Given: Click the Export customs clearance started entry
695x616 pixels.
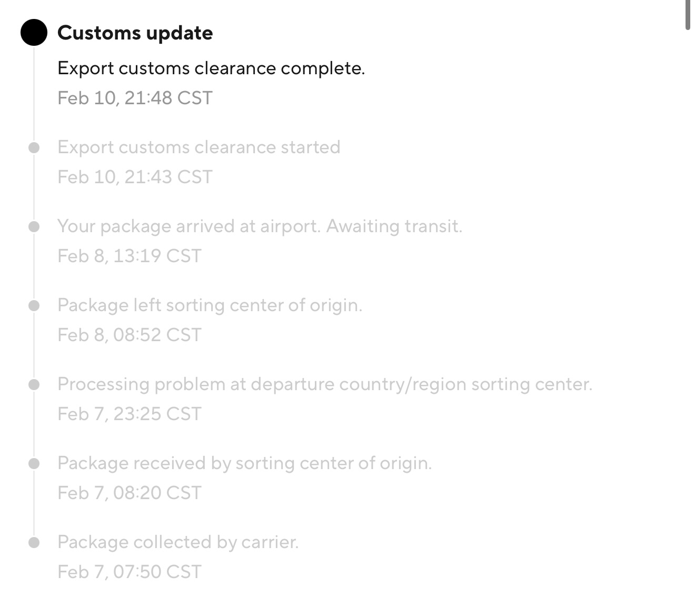Looking at the screenshot, I should click(198, 147).
